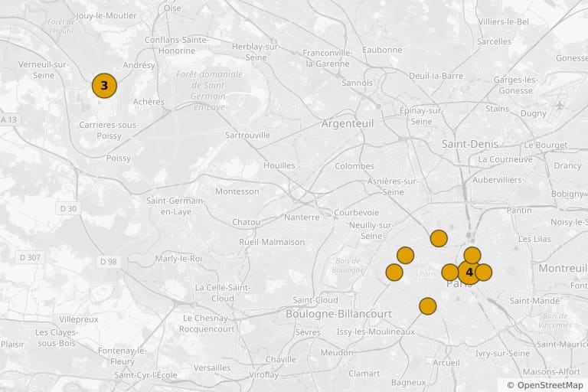Click the Épinay-sur-Seine label
Screen dimensions: 588x392
tap(422, 116)
